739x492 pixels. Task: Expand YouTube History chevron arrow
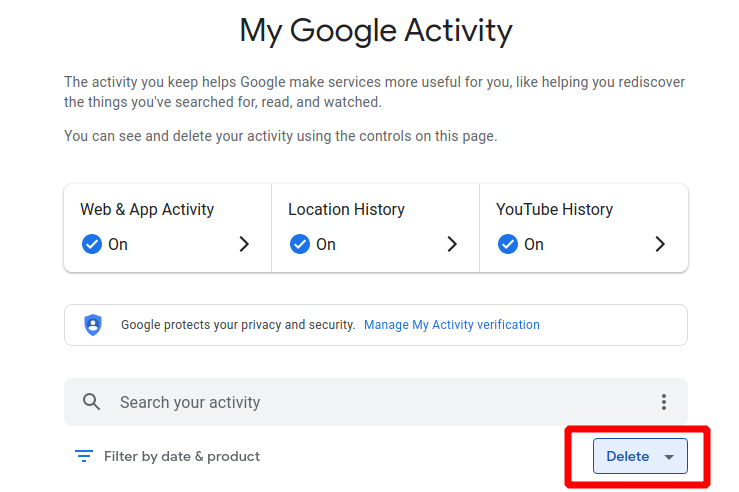660,244
